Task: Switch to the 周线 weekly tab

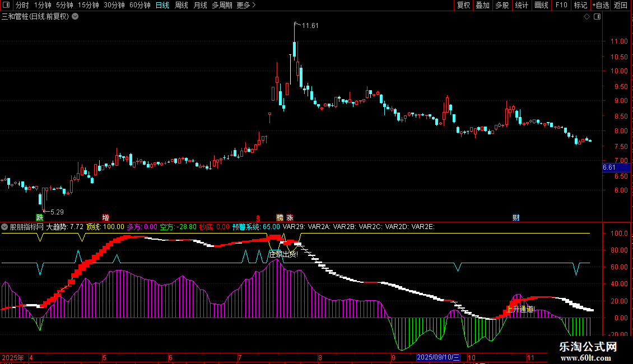Action: (181, 5)
